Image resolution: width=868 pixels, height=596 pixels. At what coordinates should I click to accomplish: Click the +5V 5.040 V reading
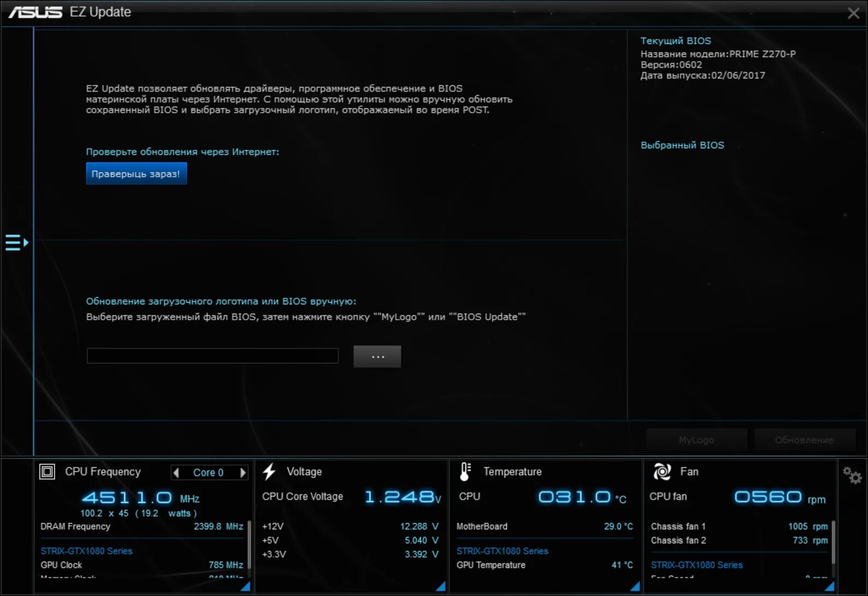tap(422, 540)
